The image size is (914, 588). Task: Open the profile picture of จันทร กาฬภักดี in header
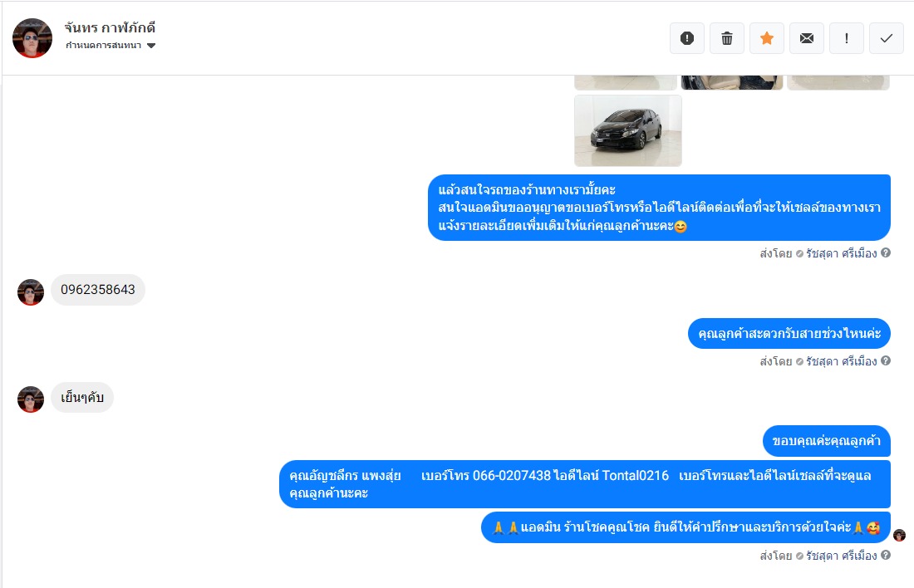pyautogui.click(x=32, y=38)
